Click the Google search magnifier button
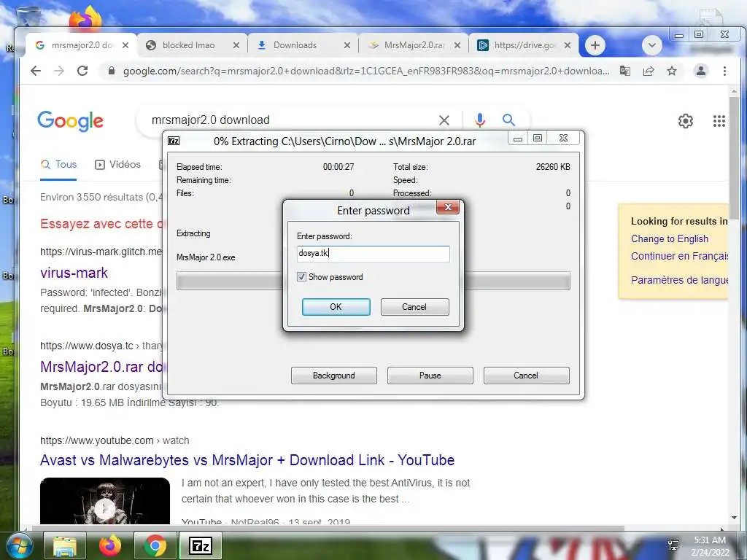 pos(508,120)
